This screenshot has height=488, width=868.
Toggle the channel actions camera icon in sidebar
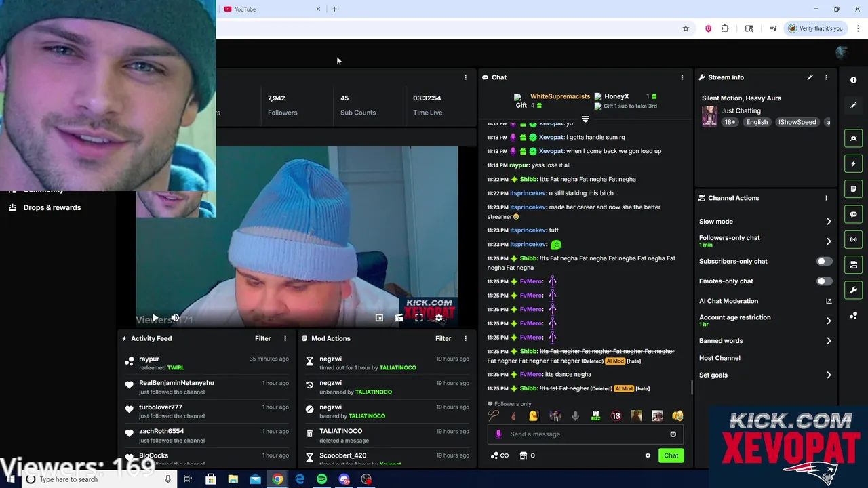coord(854,264)
